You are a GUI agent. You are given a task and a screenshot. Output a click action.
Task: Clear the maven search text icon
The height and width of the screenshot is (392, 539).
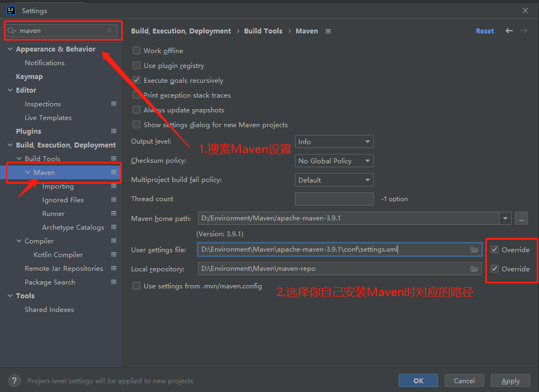[109, 31]
